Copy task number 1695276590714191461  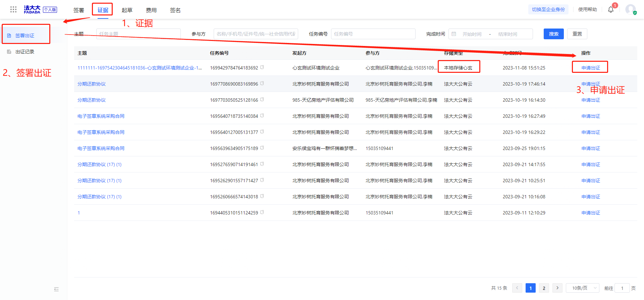tap(262, 164)
